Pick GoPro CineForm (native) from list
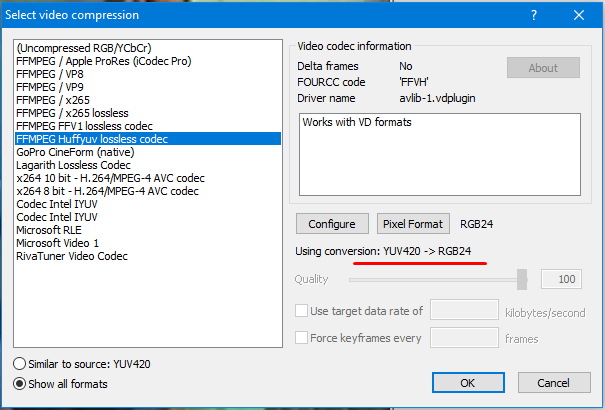The height and width of the screenshot is (410, 605). click(75, 152)
